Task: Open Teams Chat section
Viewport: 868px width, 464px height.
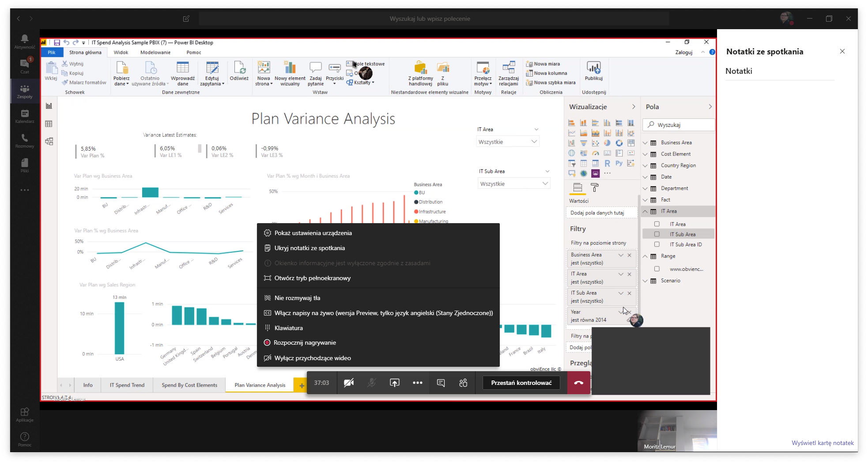Action: [25, 66]
